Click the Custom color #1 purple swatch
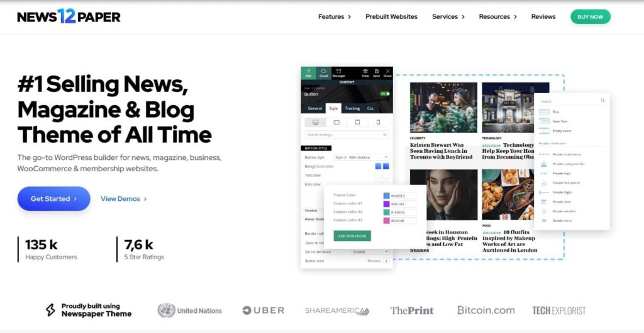 pos(387,204)
